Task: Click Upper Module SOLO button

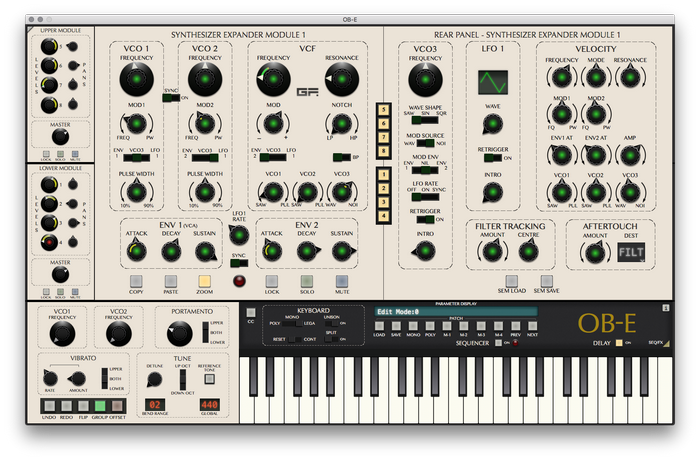Action: [60, 154]
